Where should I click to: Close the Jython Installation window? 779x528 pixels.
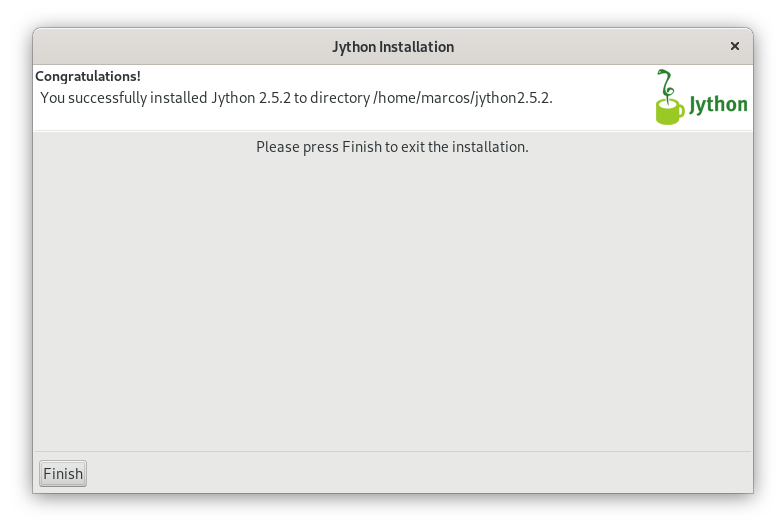(x=734, y=46)
